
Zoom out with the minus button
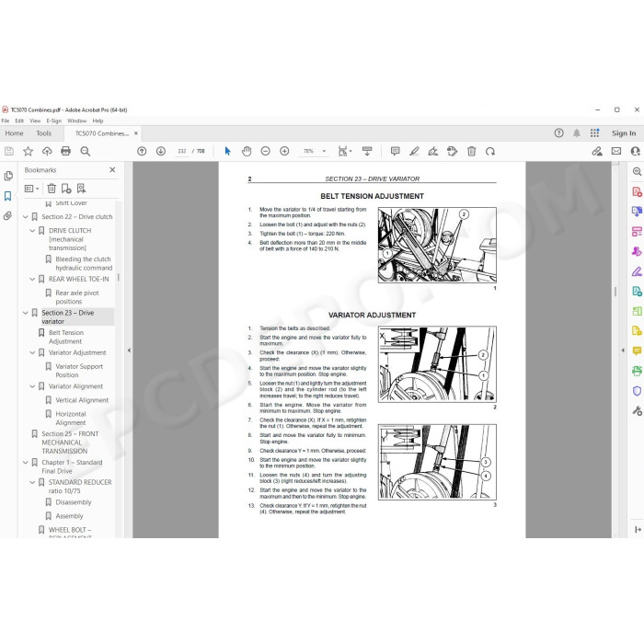(265, 151)
